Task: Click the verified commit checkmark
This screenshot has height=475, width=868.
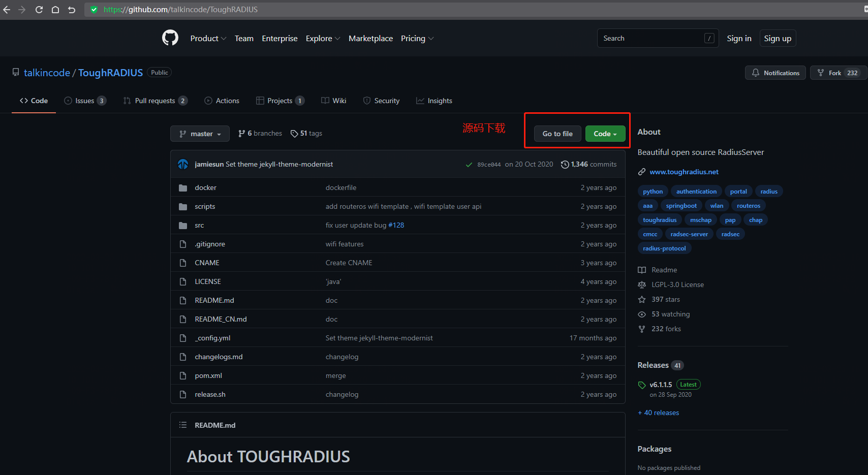Action: click(x=469, y=164)
